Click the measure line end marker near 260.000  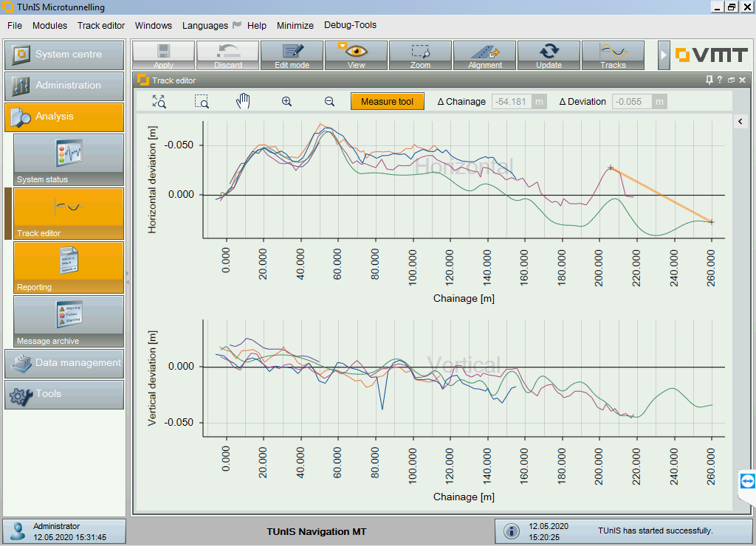tap(712, 222)
